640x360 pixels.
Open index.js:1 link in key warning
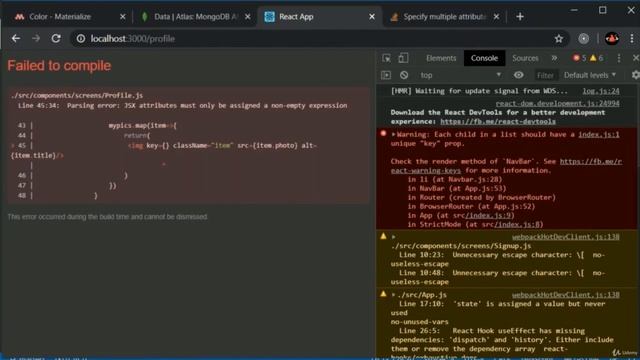tap(599, 134)
